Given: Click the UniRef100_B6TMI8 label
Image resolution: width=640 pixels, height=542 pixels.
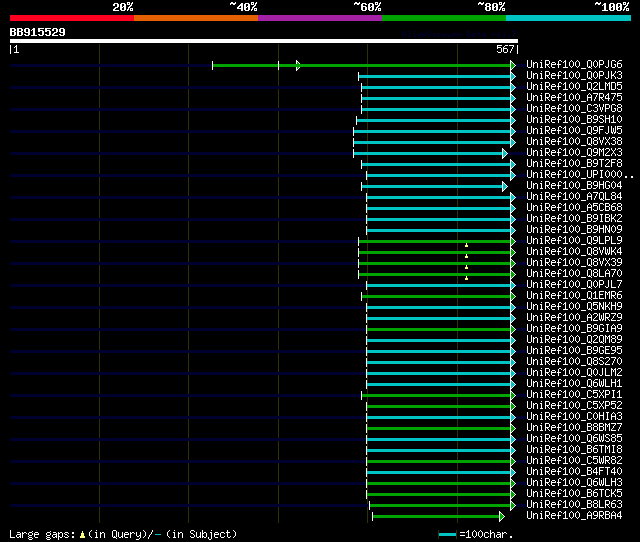Looking at the screenshot, I should click(574, 450).
